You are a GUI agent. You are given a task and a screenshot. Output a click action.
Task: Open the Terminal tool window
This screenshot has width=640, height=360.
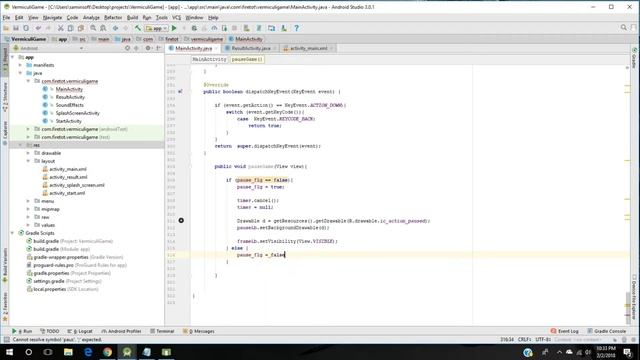tap(162, 331)
